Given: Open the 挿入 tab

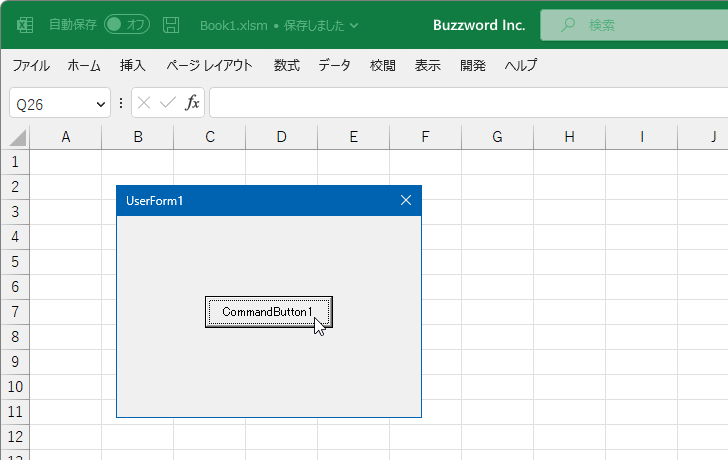Looking at the screenshot, I should click(132, 65).
